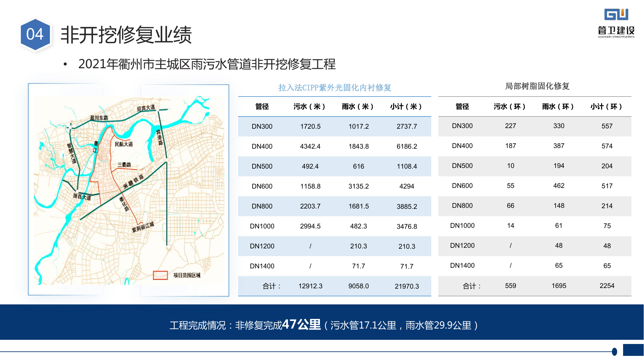Select the value 492.4
This screenshot has height=362, width=644.
310,166
